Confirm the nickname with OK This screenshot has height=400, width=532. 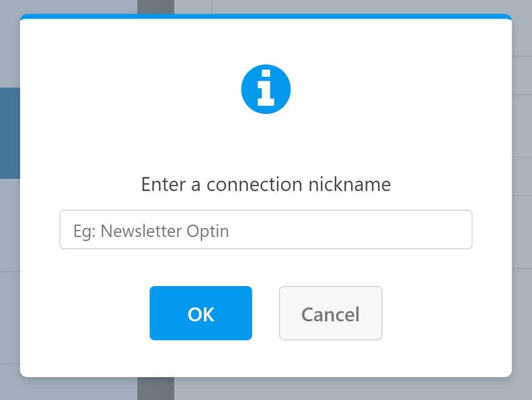tap(201, 313)
